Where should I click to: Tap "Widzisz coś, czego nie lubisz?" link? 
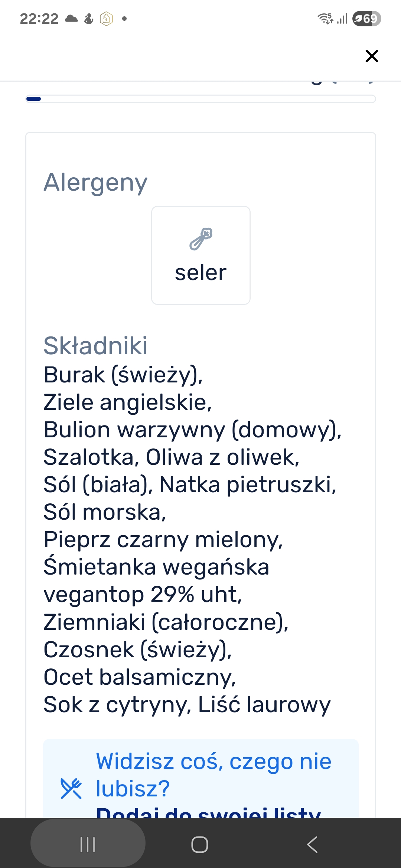(213, 775)
